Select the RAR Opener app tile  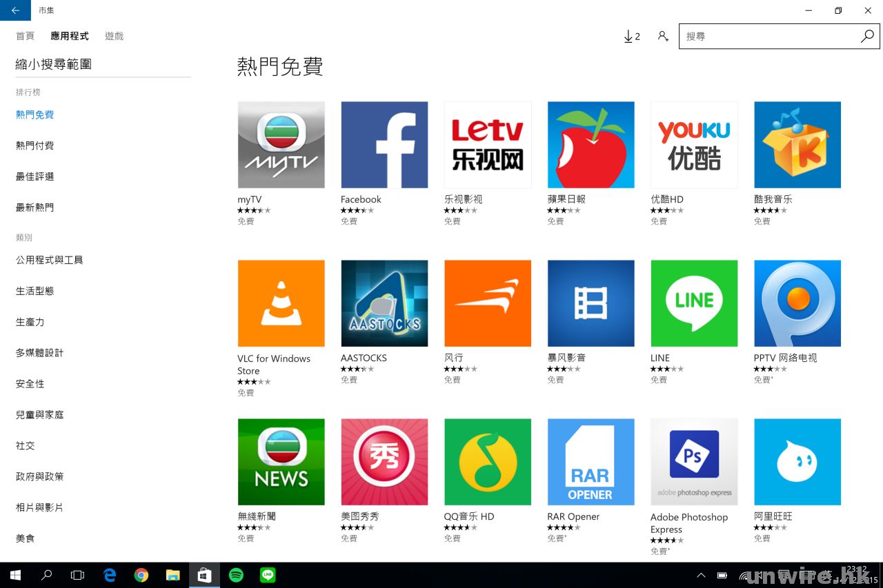click(x=591, y=462)
